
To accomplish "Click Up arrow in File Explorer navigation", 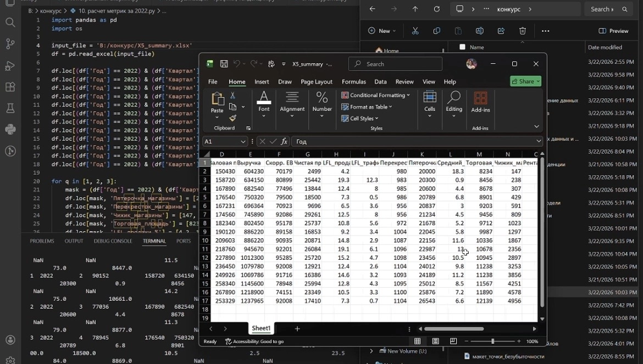I will point(415,9).
